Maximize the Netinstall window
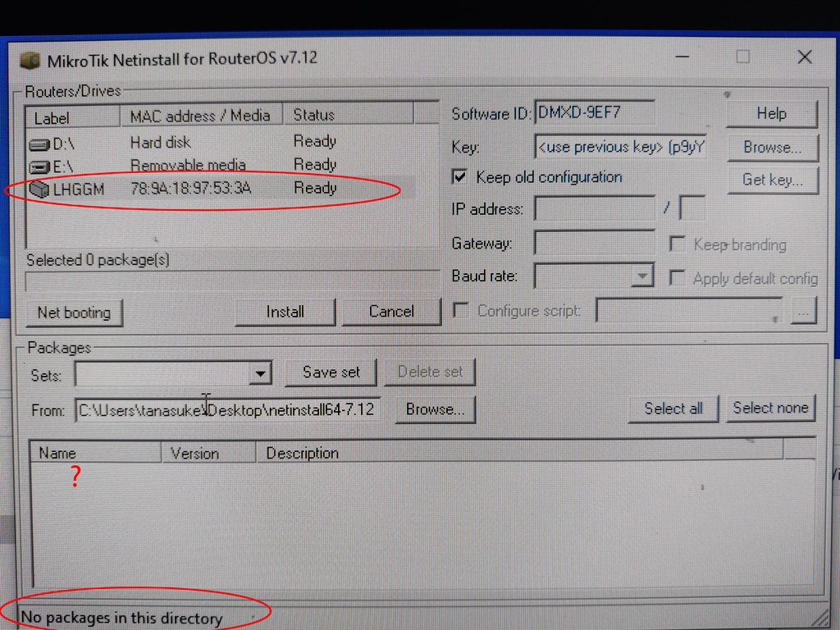This screenshot has height=630, width=840. click(742, 57)
